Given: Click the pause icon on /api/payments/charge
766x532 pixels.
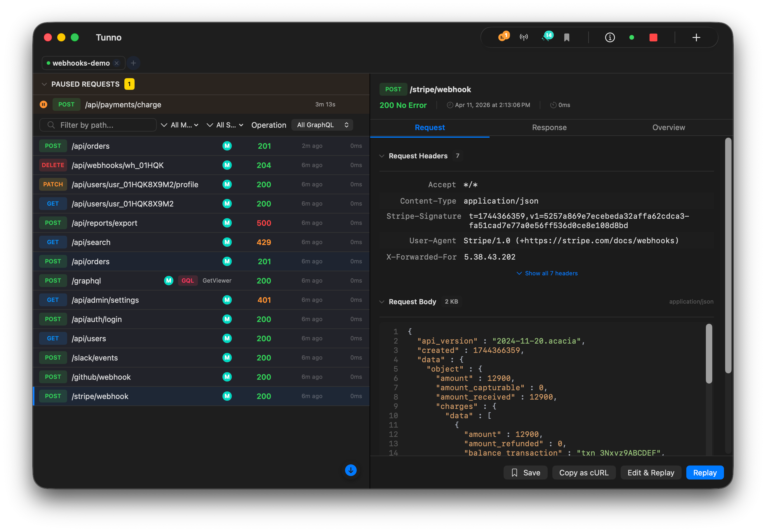Looking at the screenshot, I should 43,104.
